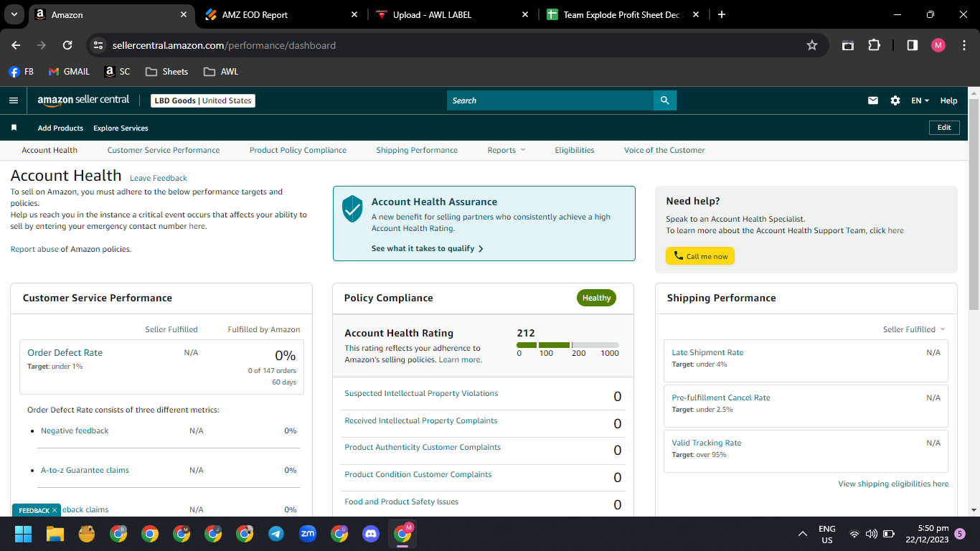Switch to the Upload - AWL LABEL tab

453,14
